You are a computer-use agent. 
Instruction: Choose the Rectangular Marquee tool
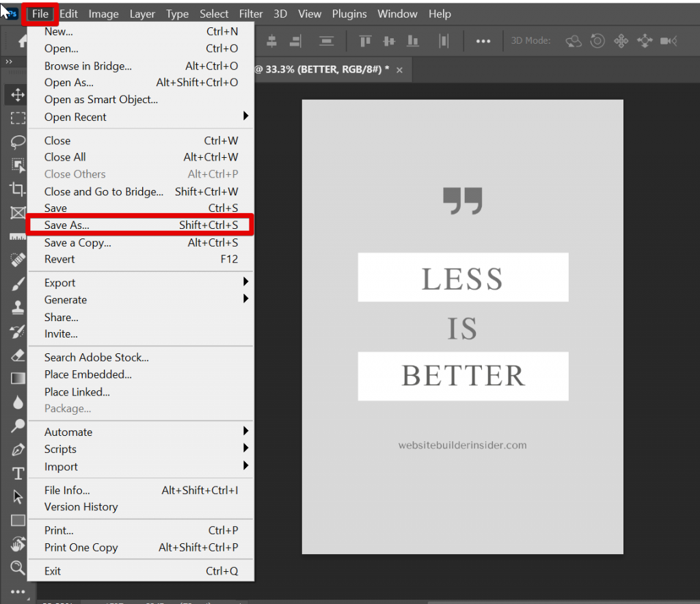coord(18,118)
